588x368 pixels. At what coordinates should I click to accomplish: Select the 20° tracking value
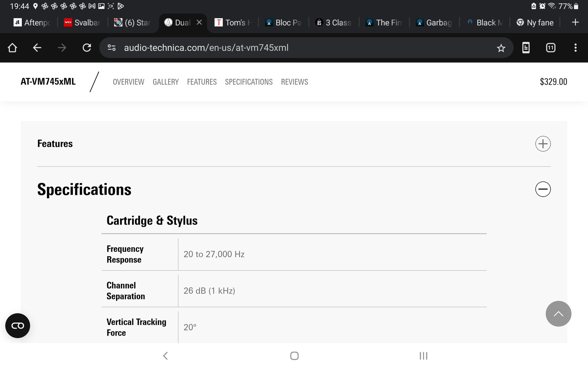point(190,327)
